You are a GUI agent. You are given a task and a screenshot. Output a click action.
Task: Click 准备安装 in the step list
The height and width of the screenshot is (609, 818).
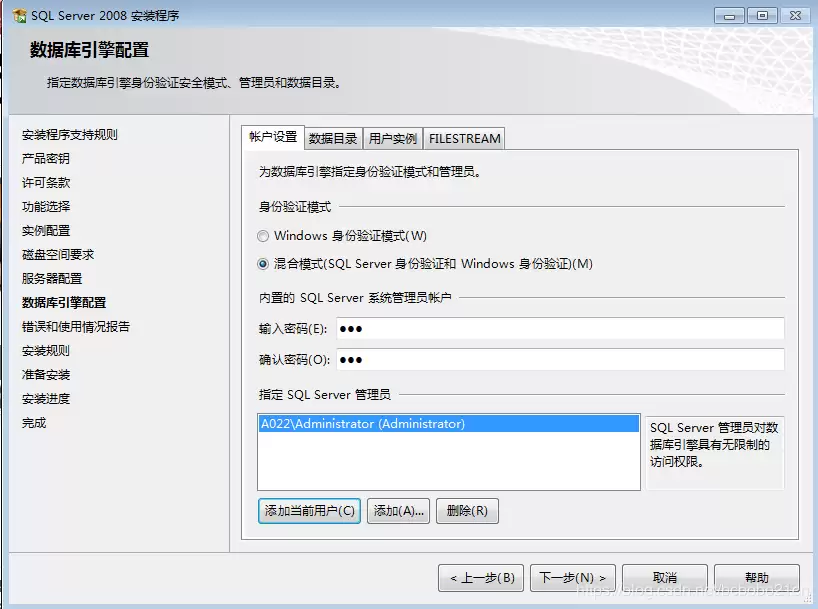46,375
